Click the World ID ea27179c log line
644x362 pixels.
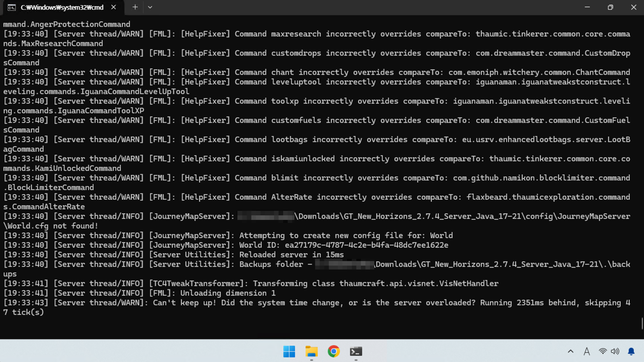(226, 245)
